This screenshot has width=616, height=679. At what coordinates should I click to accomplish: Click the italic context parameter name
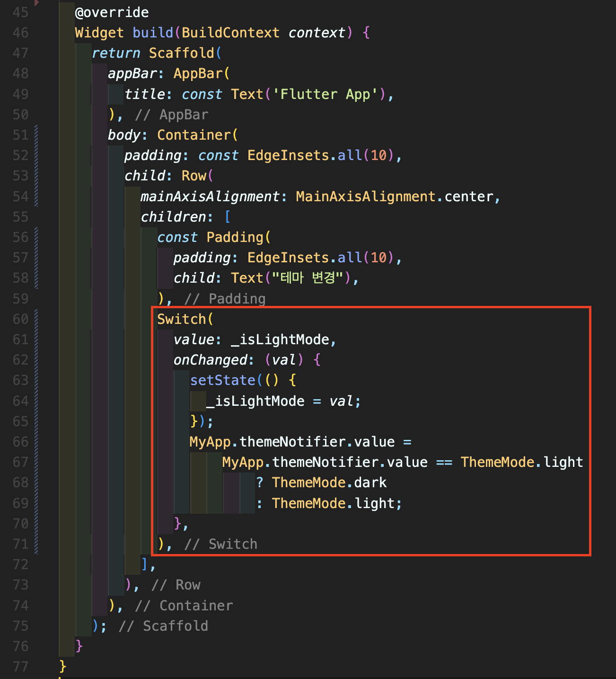coord(317,33)
